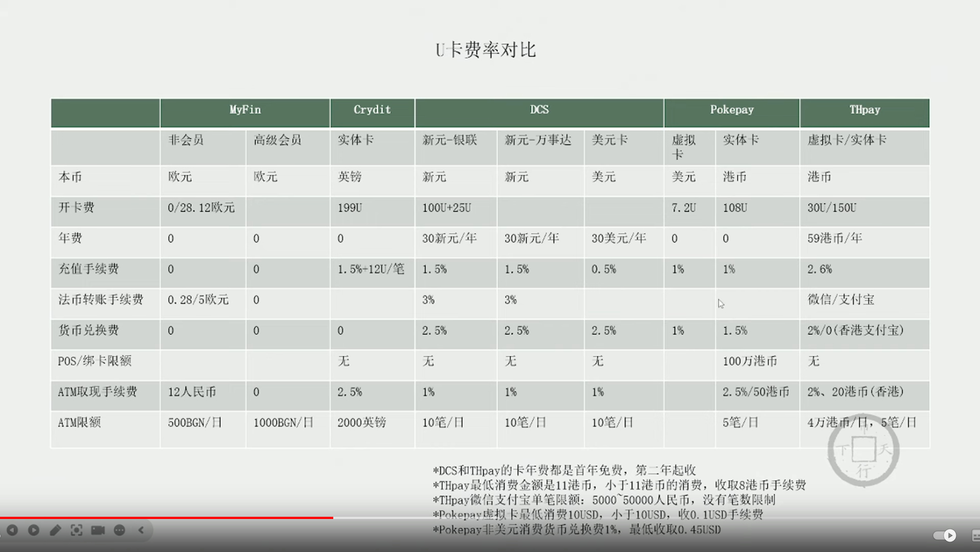Select the MyFin column header
This screenshot has width=980, height=552.
(x=245, y=110)
